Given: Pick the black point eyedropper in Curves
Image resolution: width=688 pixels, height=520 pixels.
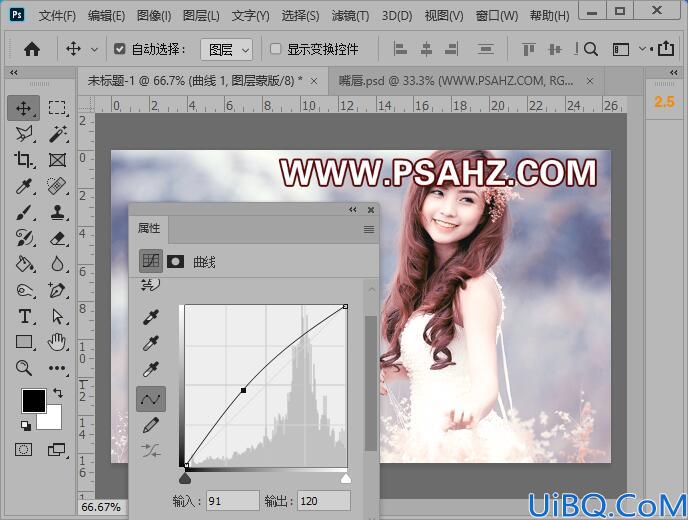Looking at the screenshot, I should 151,317.
